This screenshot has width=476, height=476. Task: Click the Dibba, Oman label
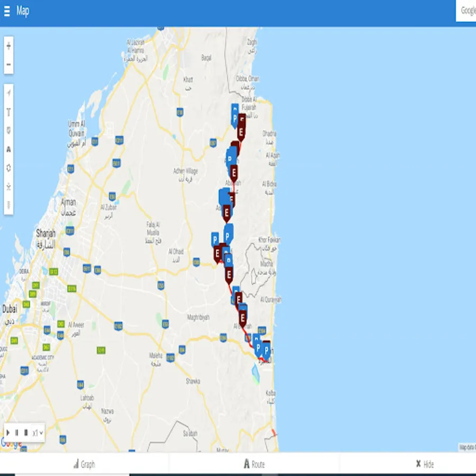pyautogui.click(x=248, y=83)
